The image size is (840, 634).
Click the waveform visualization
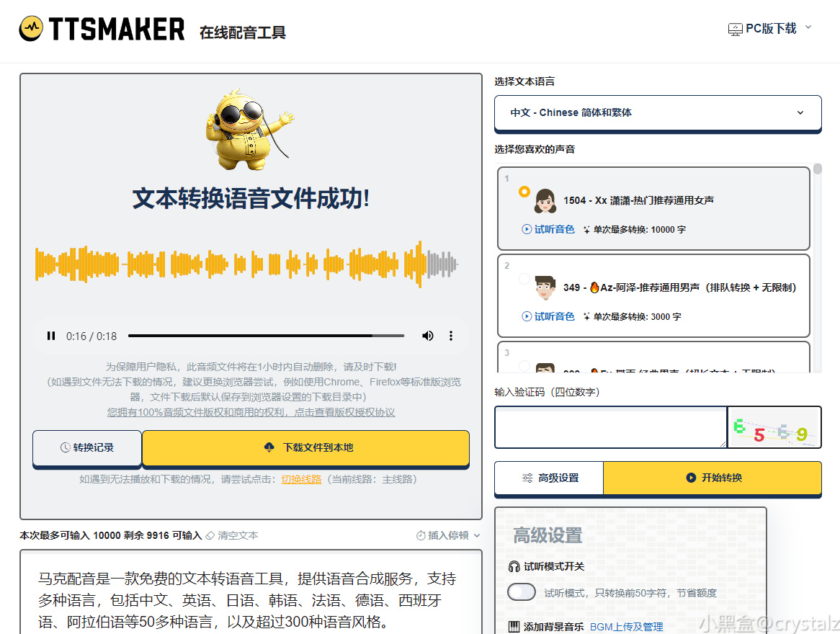click(x=247, y=264)
